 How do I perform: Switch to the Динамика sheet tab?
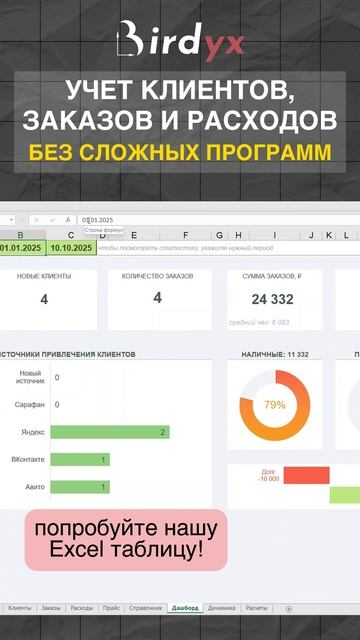(x=222, y=608)
